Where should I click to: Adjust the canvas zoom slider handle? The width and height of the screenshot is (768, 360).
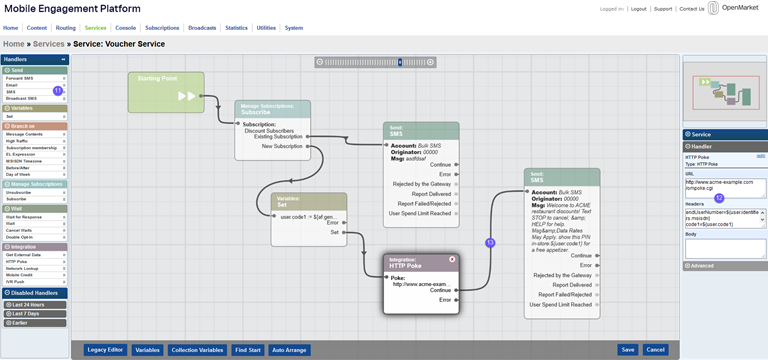coord(400,62)
